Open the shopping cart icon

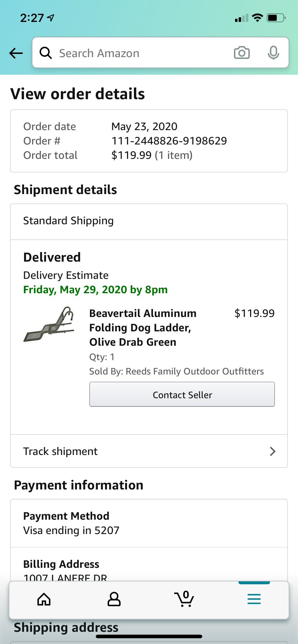(184, 599)
